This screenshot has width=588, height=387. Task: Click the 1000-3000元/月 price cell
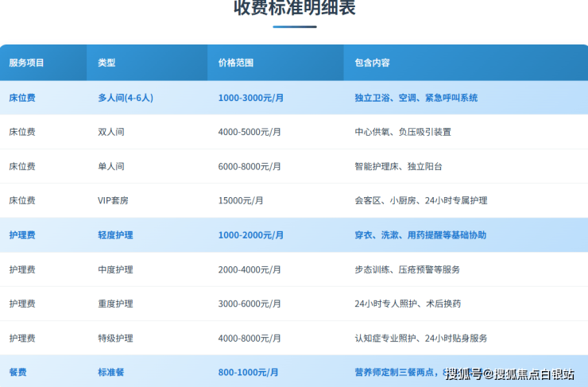(251, 98)
